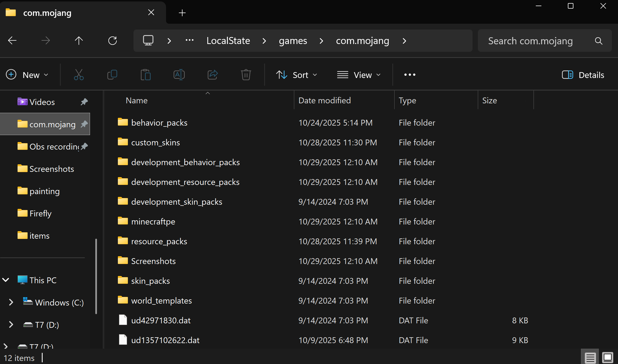Image resolution: width=618 pixels, height=364 pixels.
Task: Collapse the This PC tree node
Action: (6, 280)
